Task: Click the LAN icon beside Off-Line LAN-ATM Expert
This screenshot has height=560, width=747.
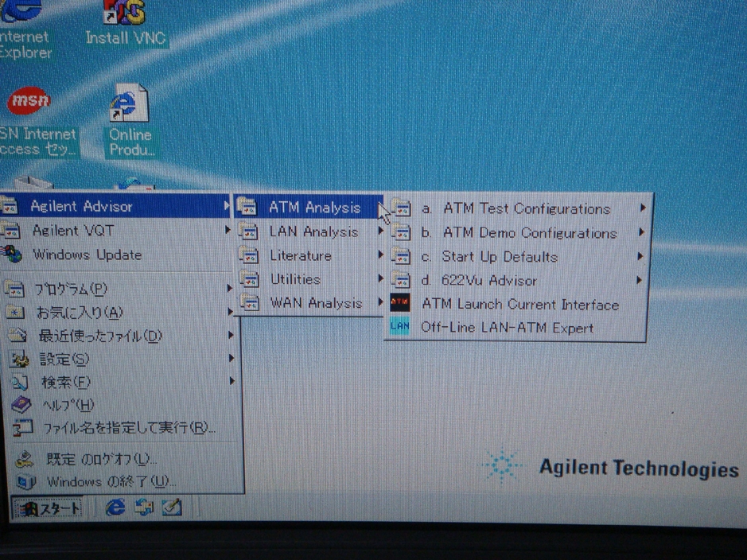Action: tap(399, 326)
